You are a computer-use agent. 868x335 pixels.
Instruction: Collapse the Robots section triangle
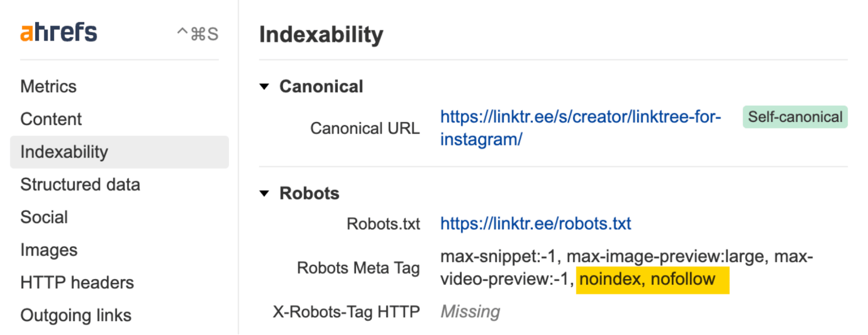[x=265, y=194]
